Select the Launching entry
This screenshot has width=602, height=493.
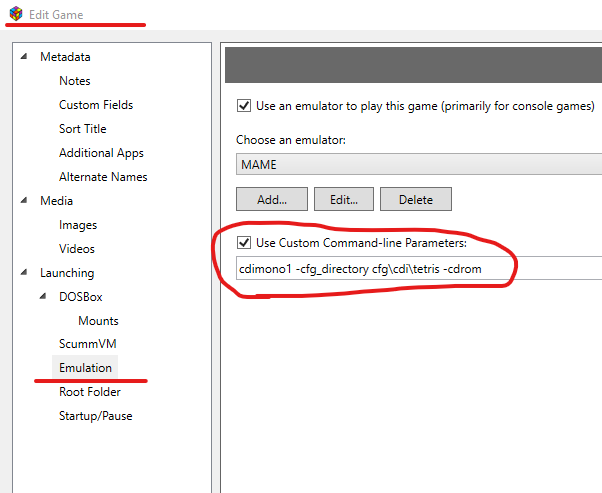click(x=67, y=273)
